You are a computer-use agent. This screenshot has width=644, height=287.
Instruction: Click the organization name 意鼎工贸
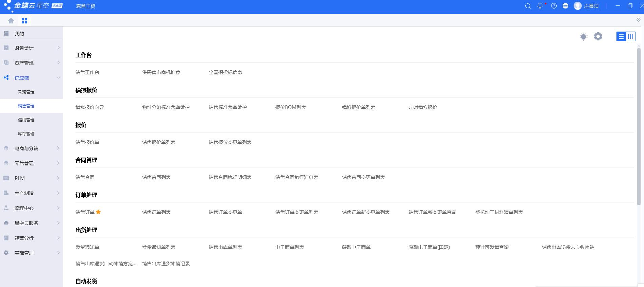[x=86, y=6]
